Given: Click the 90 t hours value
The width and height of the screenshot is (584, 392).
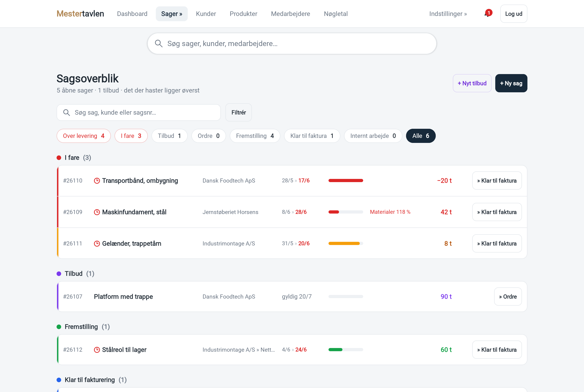Looking at the screenshot, I should (x=446, y=297).
